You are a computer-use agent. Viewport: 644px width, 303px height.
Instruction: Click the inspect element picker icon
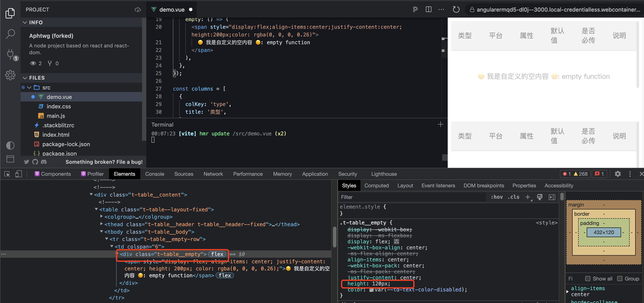coord(7,174)
